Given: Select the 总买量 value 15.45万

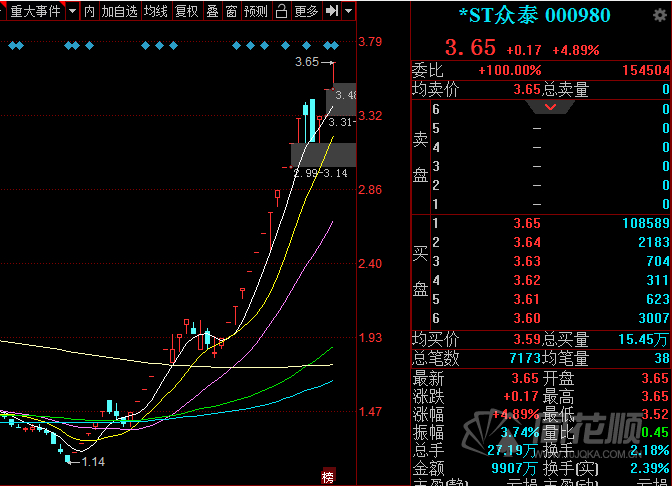Looking at the screenshot, I should pyautogui.click(x=643, y=340).
